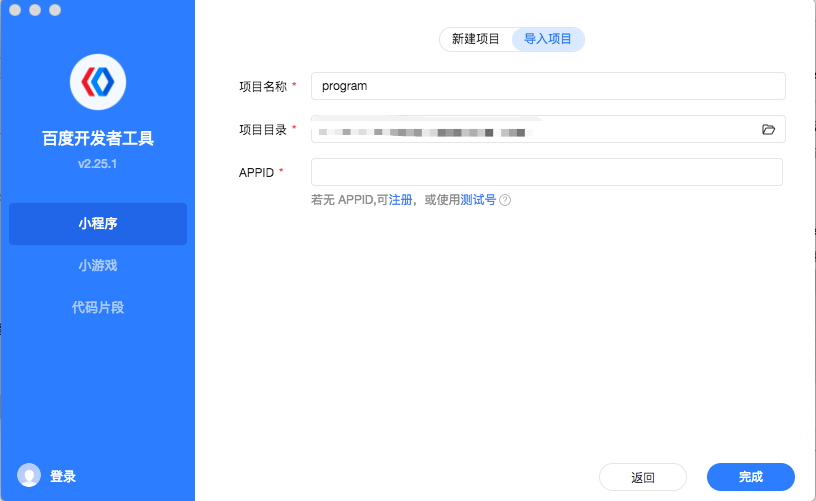Switch to 导入项目 tab
This screenshot has height=501, width=816.
548,39
